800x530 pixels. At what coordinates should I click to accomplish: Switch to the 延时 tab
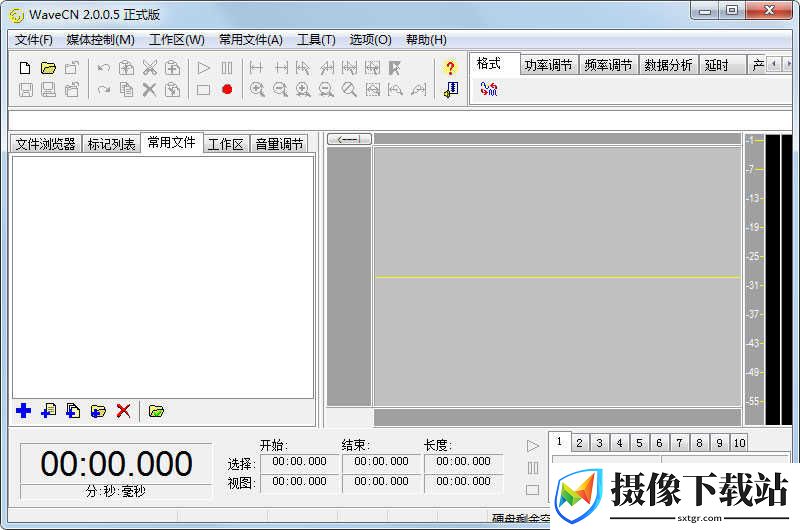(721, 65)
